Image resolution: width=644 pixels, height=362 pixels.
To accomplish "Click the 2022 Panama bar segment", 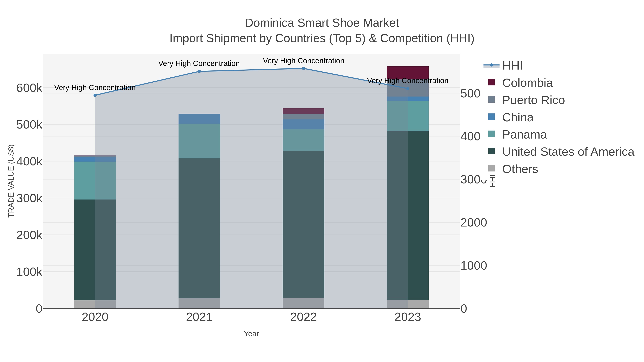I will pyautogui.click(x=304, y=140).
